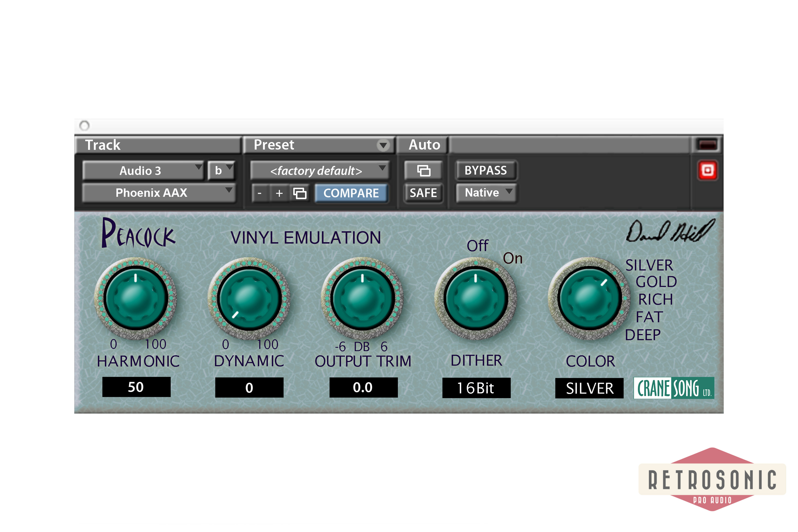Viewport: 798px width, 532px height.
Task: Click the red target plug-in icon
Action: (707, 170)
